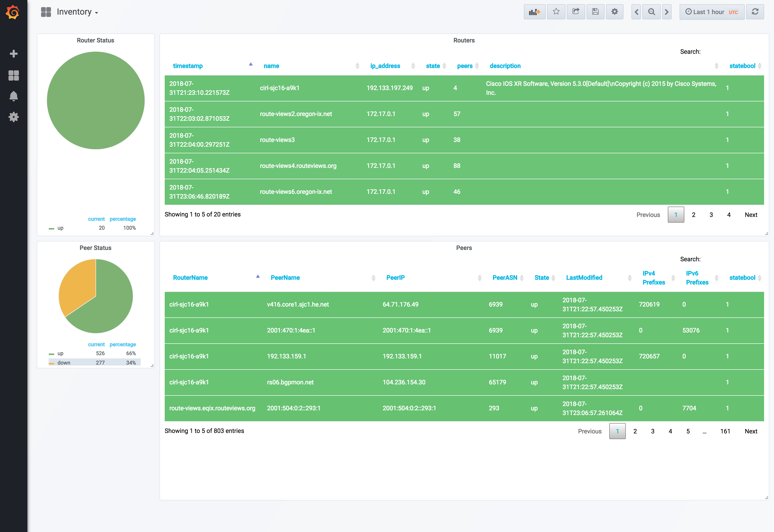Open the Dashboards icon in sidebar
Image resolution: width=774 pixels, height=532 pixels.
[x=14, y=75]
